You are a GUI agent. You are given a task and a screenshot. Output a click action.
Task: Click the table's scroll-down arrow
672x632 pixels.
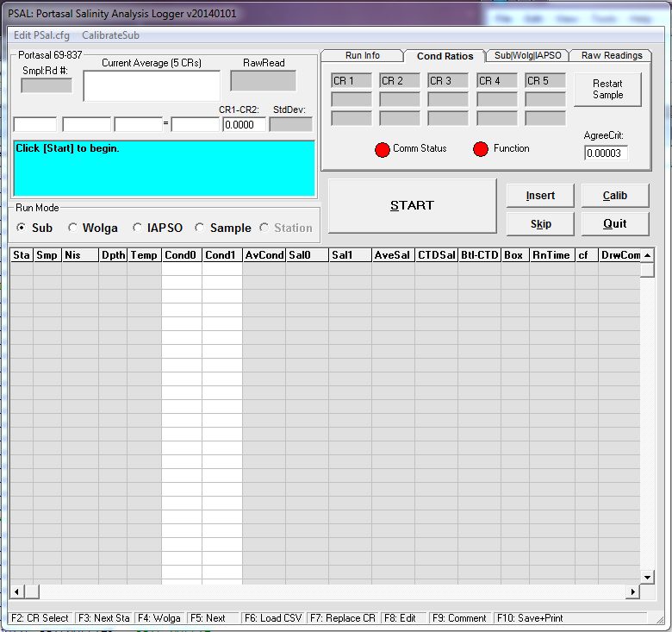coord(647,576)
